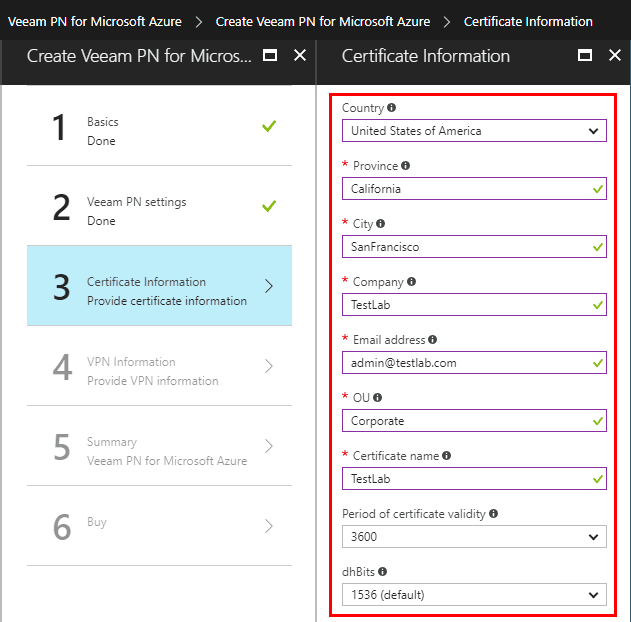This screenshot has width=631, height=622.
Task: Click the info icon beside Province
Action: [x=405, y=166]
